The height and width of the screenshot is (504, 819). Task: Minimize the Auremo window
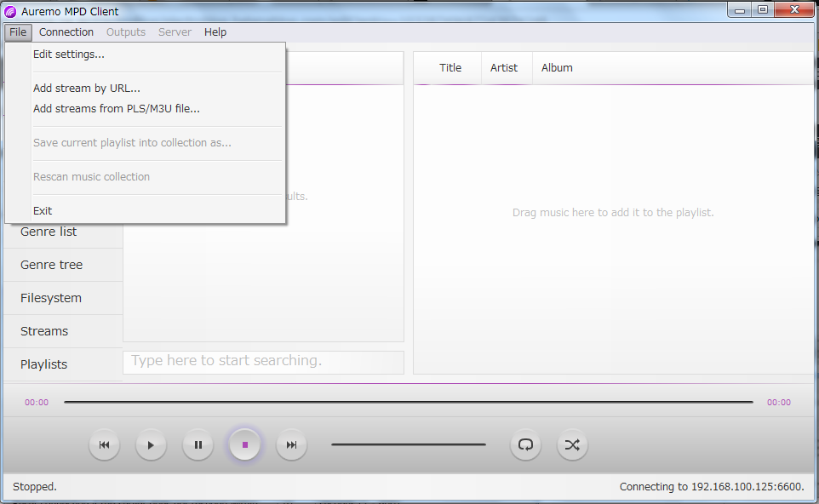(740, 10)
